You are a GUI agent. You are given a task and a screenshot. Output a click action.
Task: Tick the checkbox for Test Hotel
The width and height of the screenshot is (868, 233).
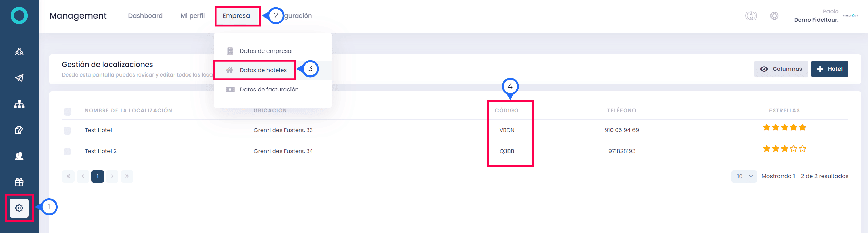coord(67,130)
